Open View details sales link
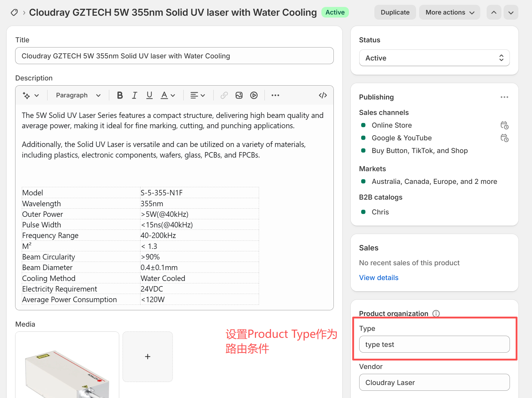 (x=379, y=278)
